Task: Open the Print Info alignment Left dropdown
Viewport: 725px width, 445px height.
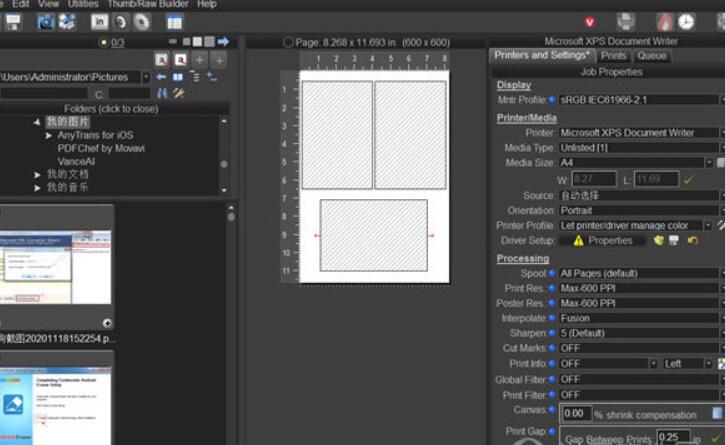Action: pos(708,364)
